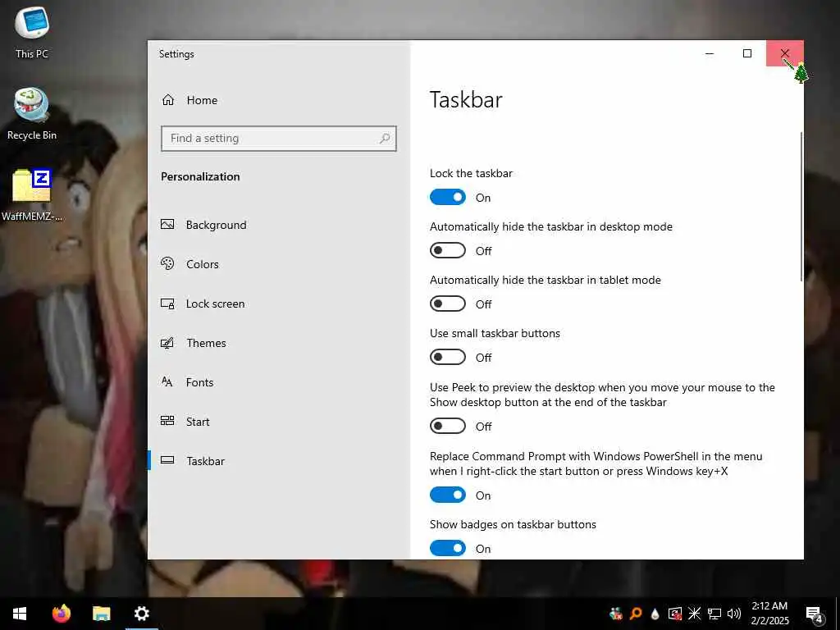The height and width of the screenshot is (630, 840).
Task: Turn off Lock the taskbar toggle
Action: (448, 197)
